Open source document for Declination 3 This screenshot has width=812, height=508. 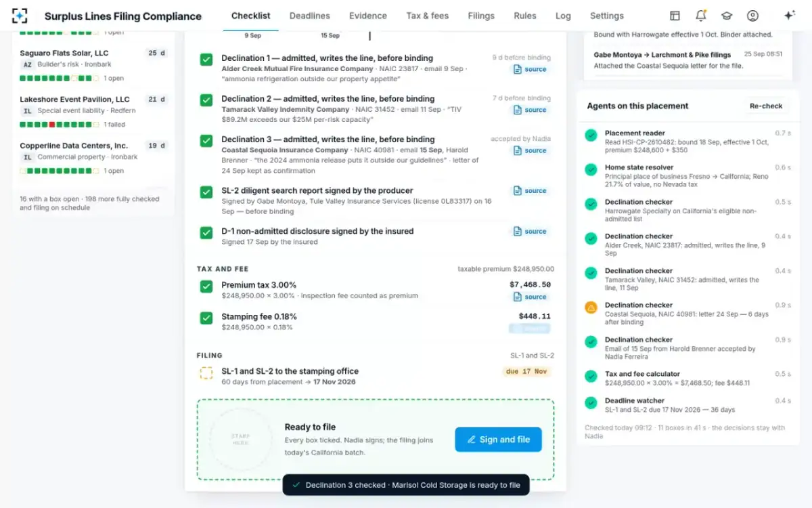pyautogui.click(x=530, y=150)
